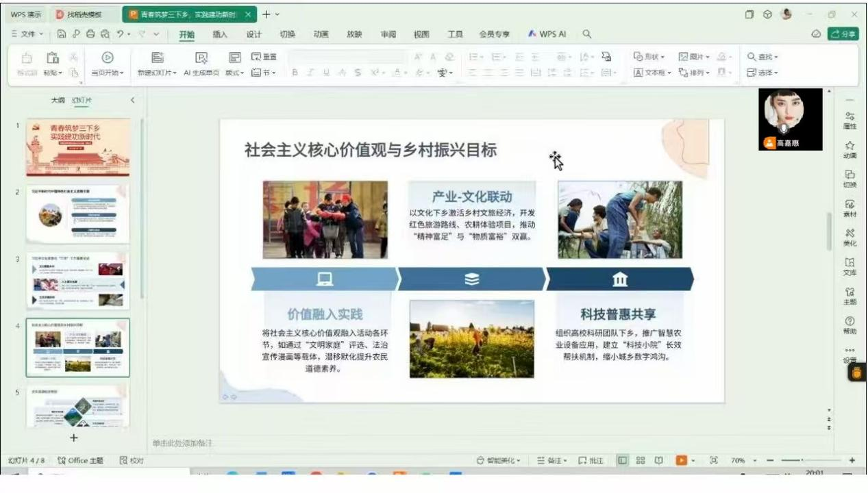
Task: Open the 属性 properties panel in right sidebar
Action: pos(850,121)
